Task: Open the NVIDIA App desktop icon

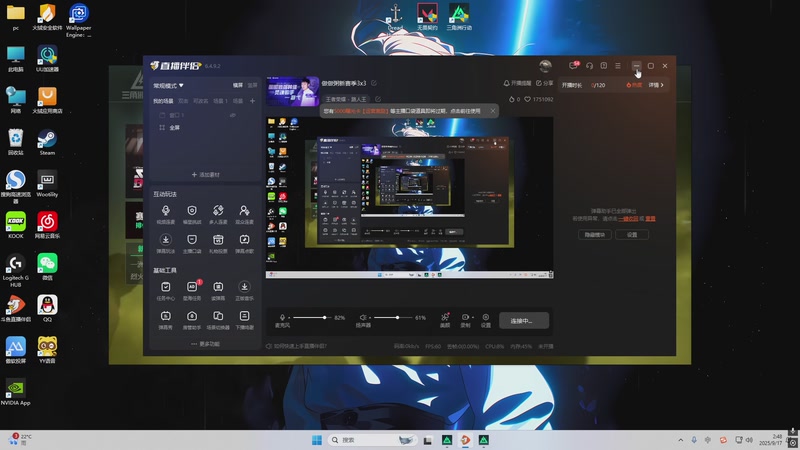Action: pos(16,391)
